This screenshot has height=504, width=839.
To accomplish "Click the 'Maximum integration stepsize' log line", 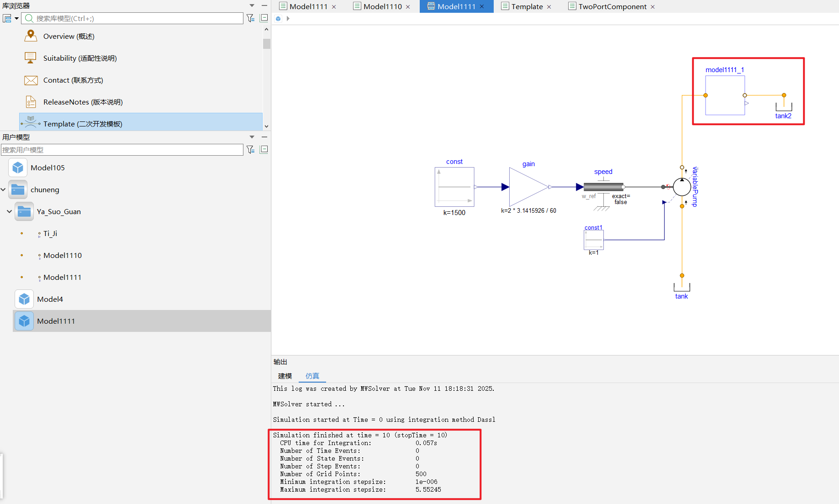I will click(360, 490).
